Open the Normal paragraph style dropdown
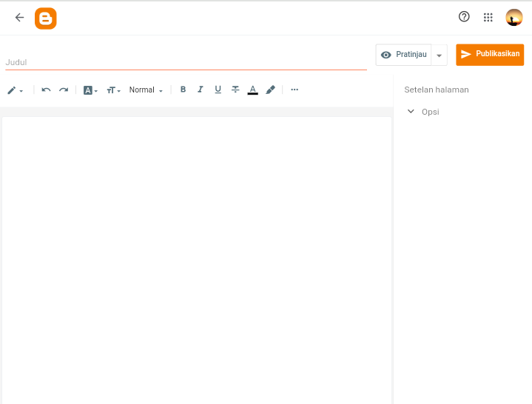 coord(146,90)
